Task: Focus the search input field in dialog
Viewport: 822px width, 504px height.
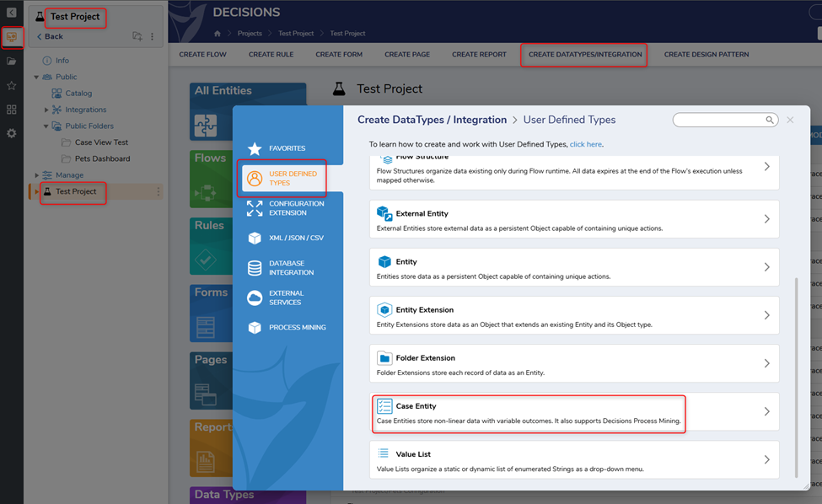Action: 718,121
